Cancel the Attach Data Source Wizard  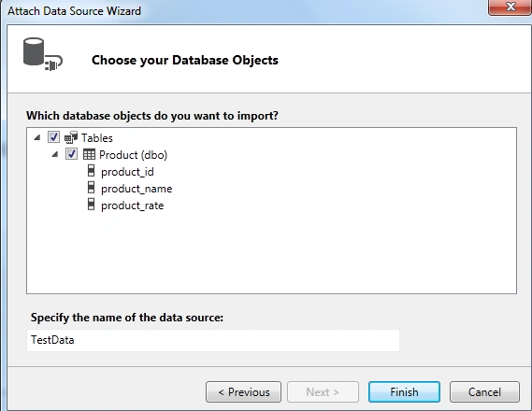click(484, 392)
